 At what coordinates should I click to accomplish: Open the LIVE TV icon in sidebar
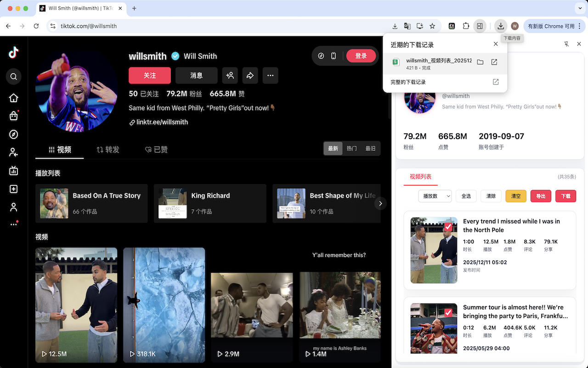point(14,171)
